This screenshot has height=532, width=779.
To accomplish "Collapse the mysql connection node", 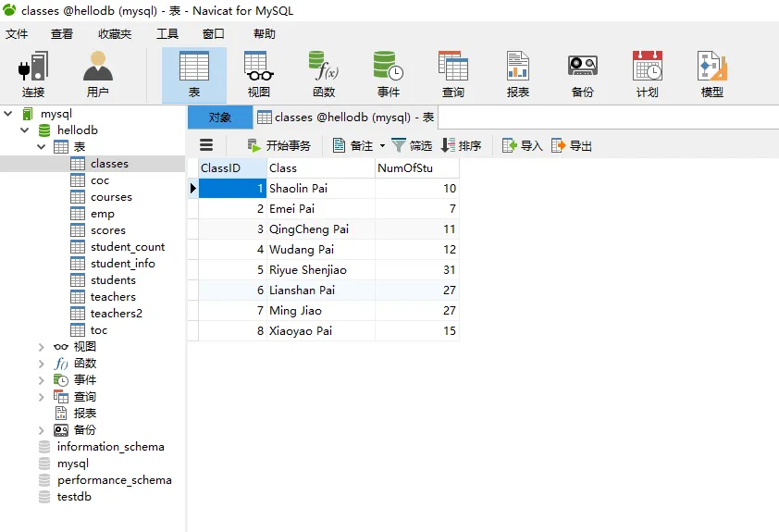I will [x=8, y=114].
